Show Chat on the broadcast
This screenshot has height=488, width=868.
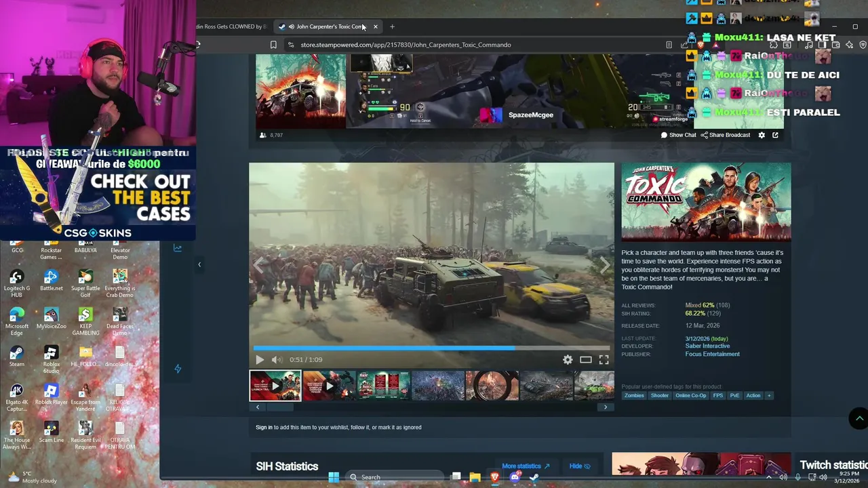point(678,135)
